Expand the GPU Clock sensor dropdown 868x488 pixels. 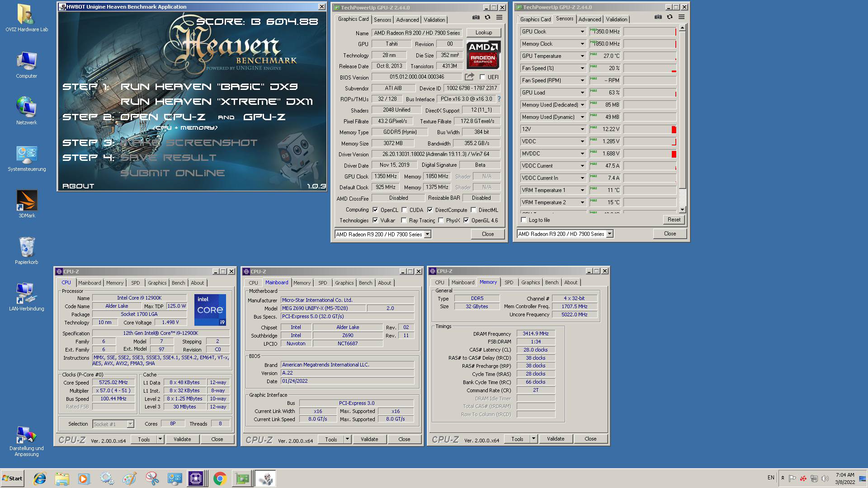pos(582,32)
